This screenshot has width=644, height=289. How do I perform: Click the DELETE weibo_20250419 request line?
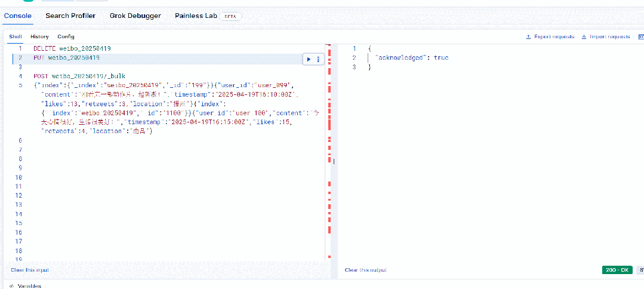point(72,48)
